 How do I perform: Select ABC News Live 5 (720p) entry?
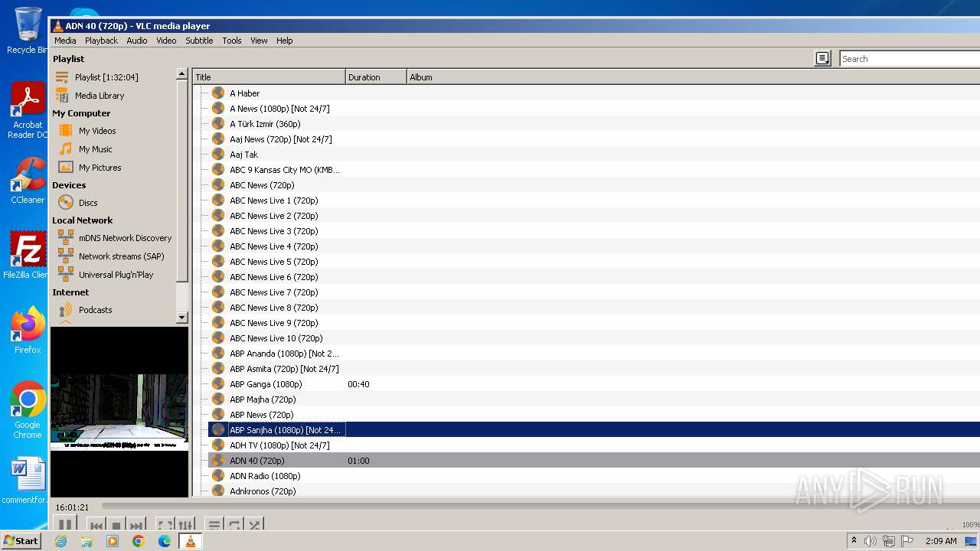273,262
